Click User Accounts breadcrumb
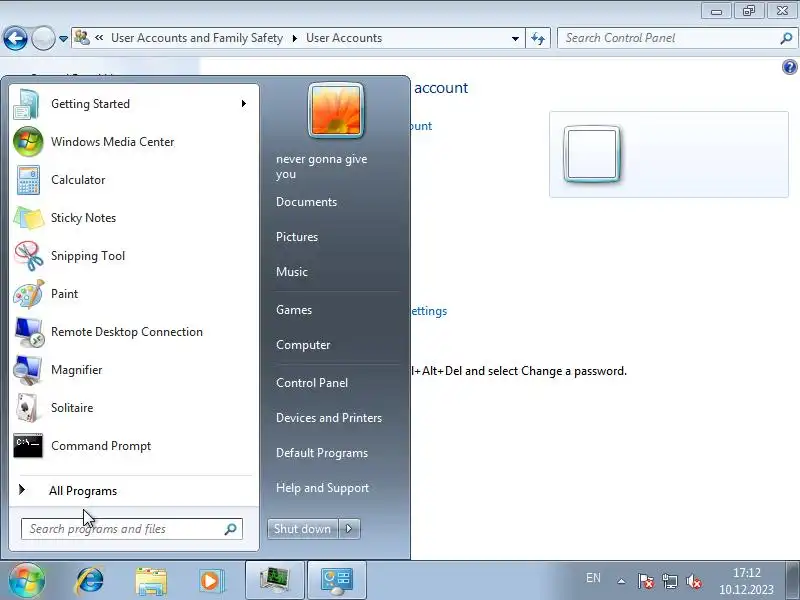 tap(344, 38)
